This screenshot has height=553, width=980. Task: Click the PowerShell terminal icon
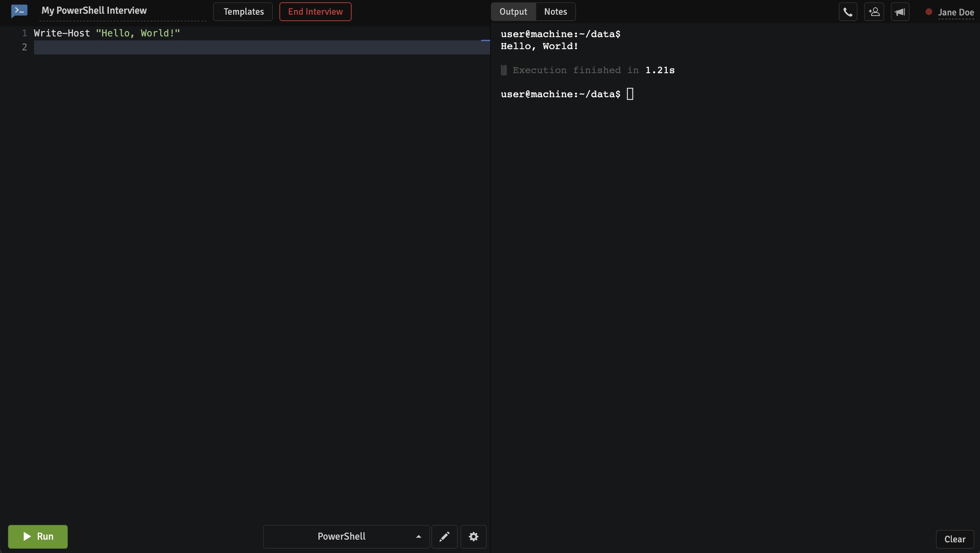(x=19, y=11)
